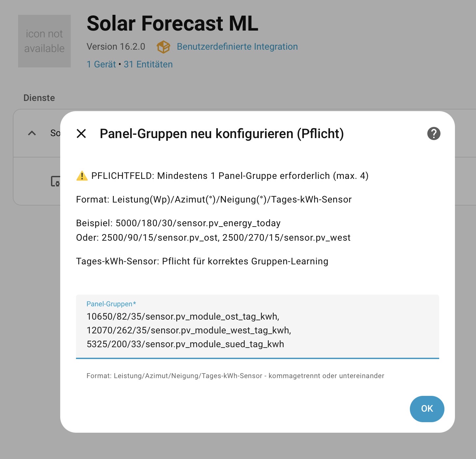Click the "Dienste" section heading
Viewport: 476px width, 459px height.
[39, 98]
